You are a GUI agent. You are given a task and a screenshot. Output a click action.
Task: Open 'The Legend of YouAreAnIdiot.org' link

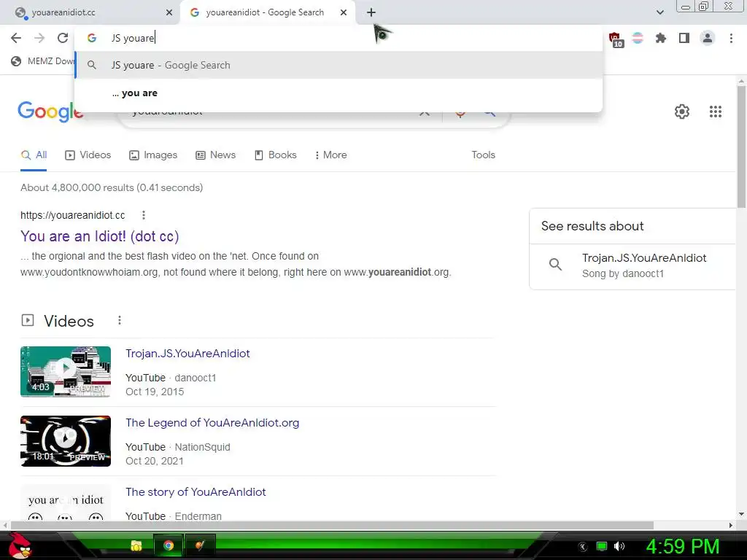pyautogui.click(x=212, y=423)
